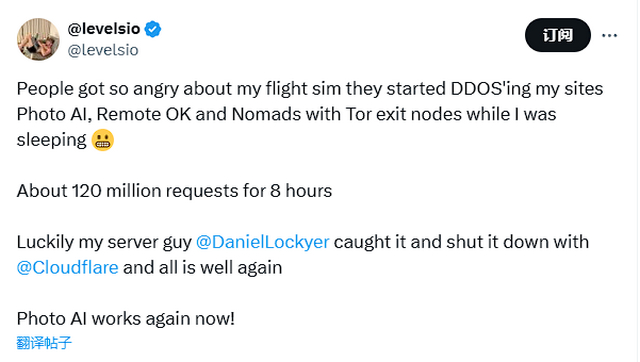640x362 pixels.
Task: Open the levelsio profile avatar photo
Action: coord(38,39)
